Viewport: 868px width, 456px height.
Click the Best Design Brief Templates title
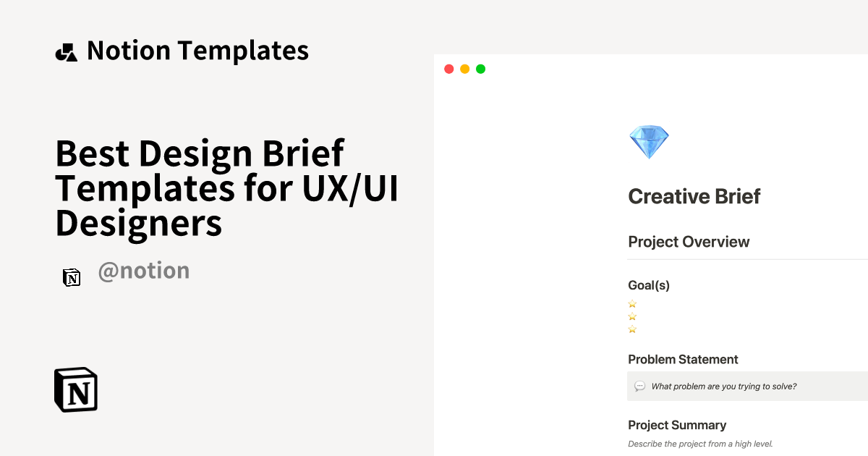coord(226,188)
